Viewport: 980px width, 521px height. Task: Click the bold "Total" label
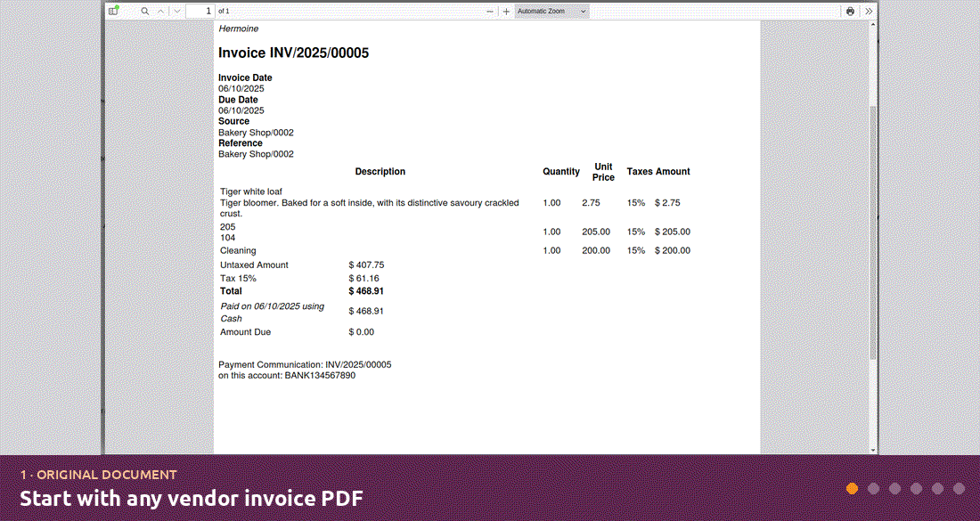[232, 291]
